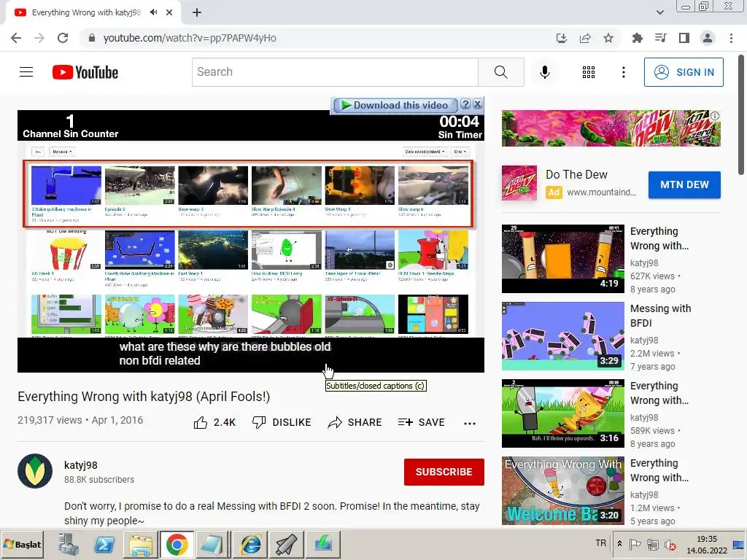Click into the Search input field
This screenshot has width=747, height=560.
(x=335, y=72)
